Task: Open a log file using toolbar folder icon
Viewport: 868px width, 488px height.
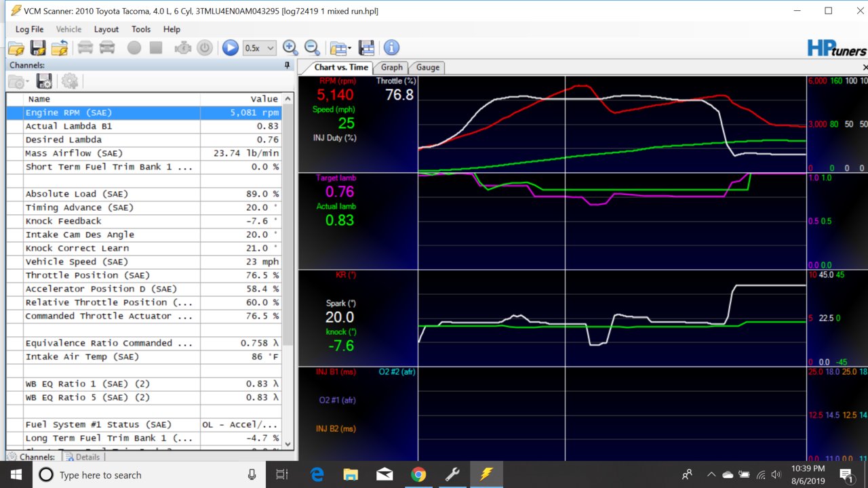Action: (16, 48)
